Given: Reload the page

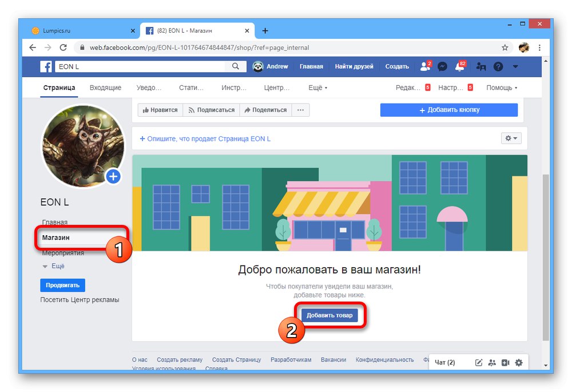Looking at the screenshot, I should pyautogui.click(x=63, y=47).
